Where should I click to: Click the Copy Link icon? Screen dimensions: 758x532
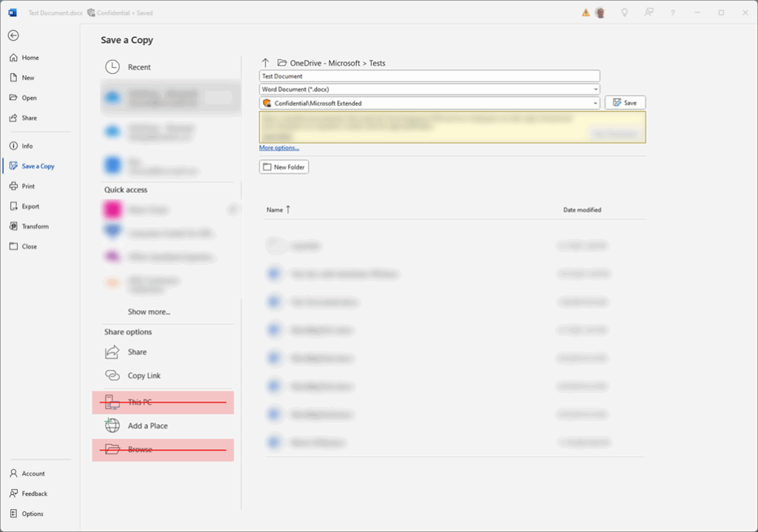(x=113, y=375)
